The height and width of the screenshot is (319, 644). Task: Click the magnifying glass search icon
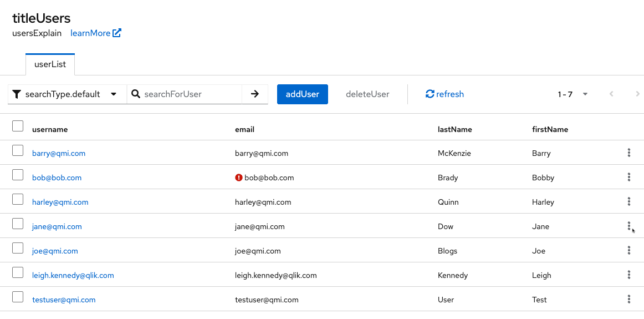point(136,94)
